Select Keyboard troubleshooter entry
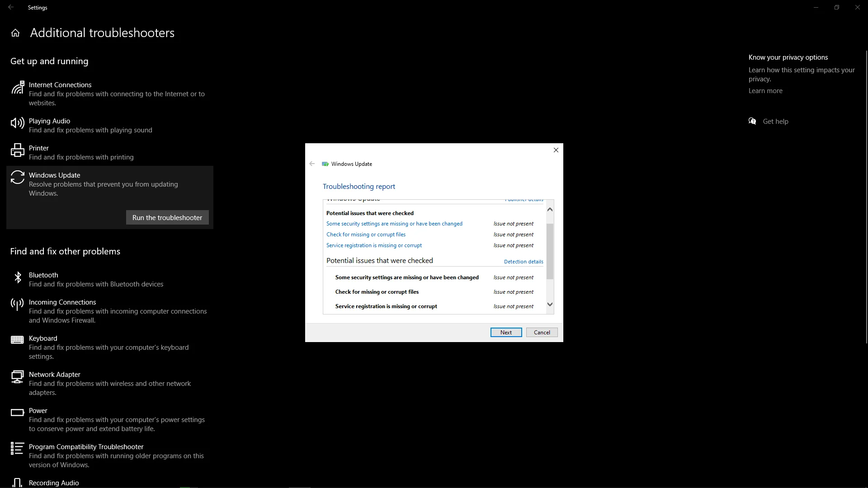The width and height of the screenshot is (868, 488). (110, 347)
